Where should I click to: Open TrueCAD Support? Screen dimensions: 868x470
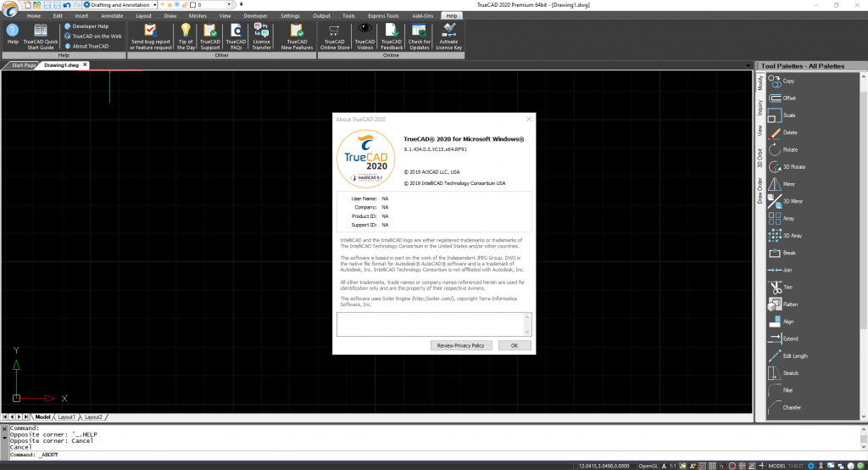click(210, 36)
